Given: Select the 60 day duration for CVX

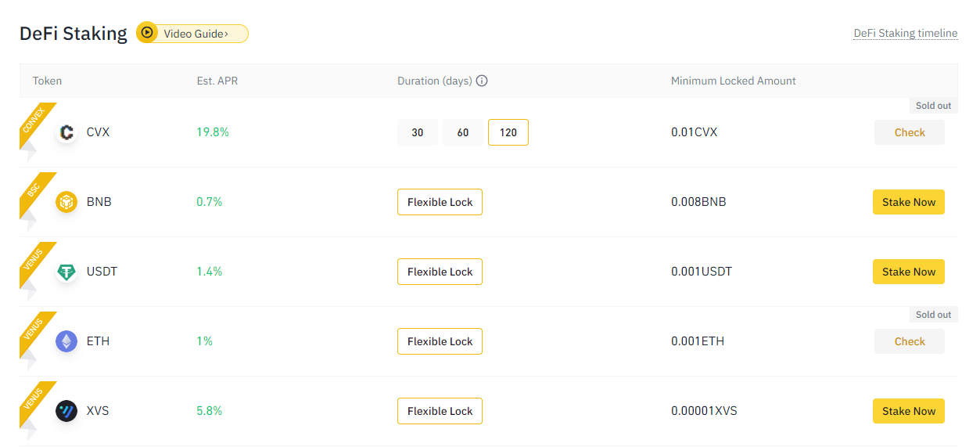Looking at the screenshot, I should pyautogui.click(x=463, y=132).
